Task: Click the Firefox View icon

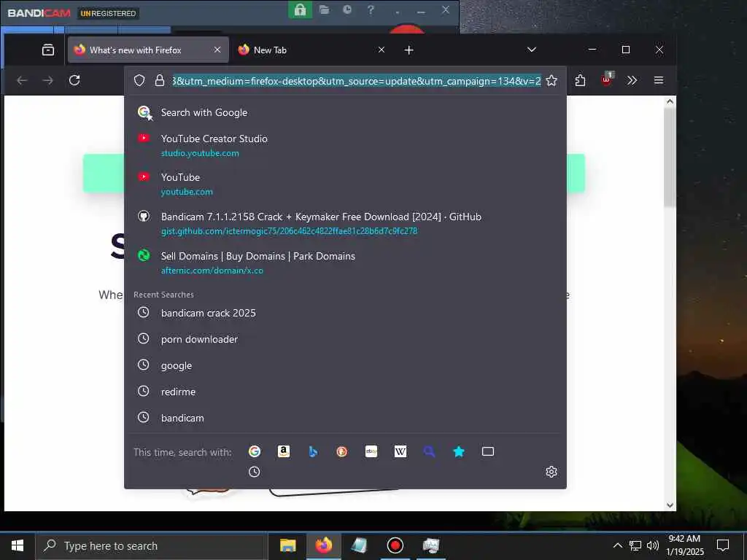Action: tap(48, 50)
